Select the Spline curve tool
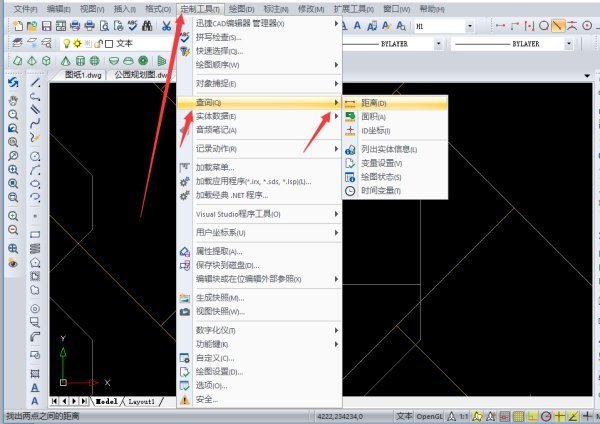 tap(35, 124)
